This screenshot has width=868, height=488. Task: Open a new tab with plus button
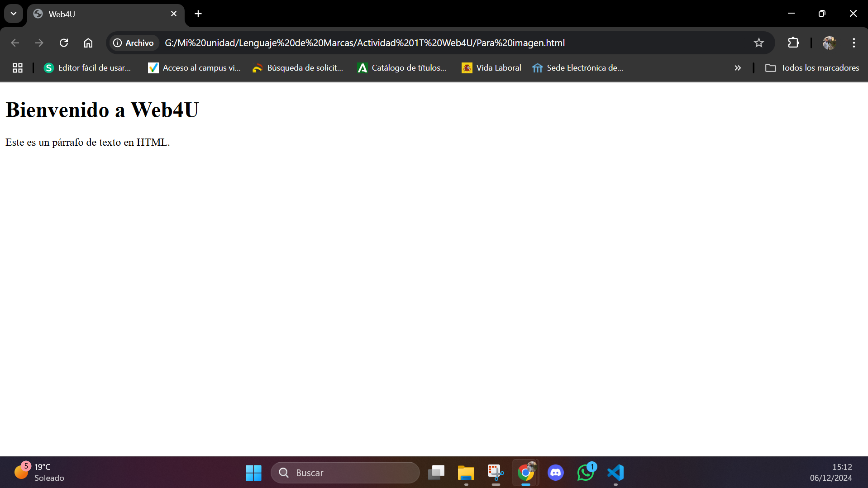(198, 14)
